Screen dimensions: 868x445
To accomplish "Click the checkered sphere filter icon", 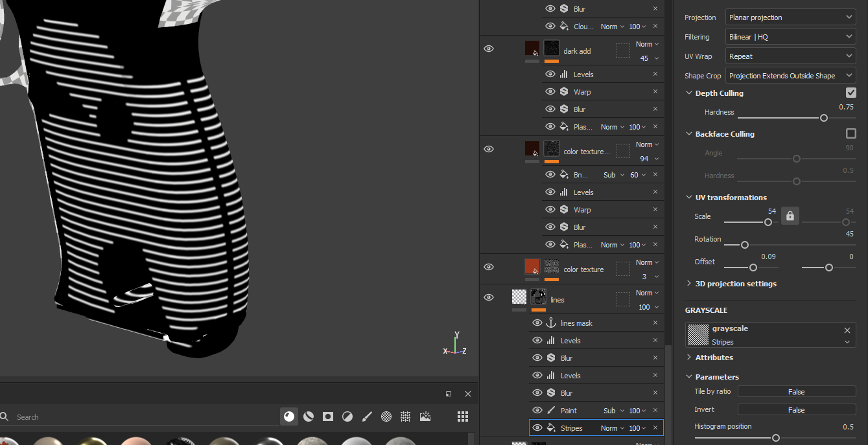I will pyautogui.click(x=386, y=416).
